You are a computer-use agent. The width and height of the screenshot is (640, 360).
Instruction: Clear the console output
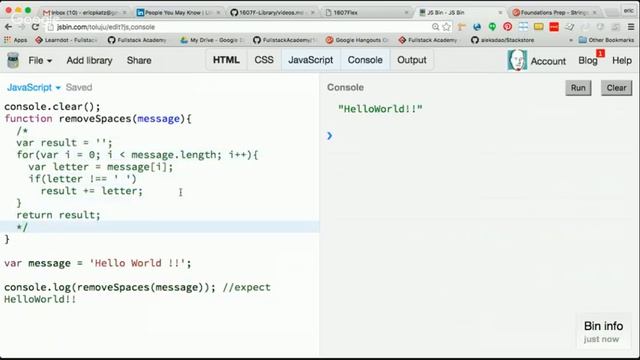pyautogui.click(x=616, y=88)
